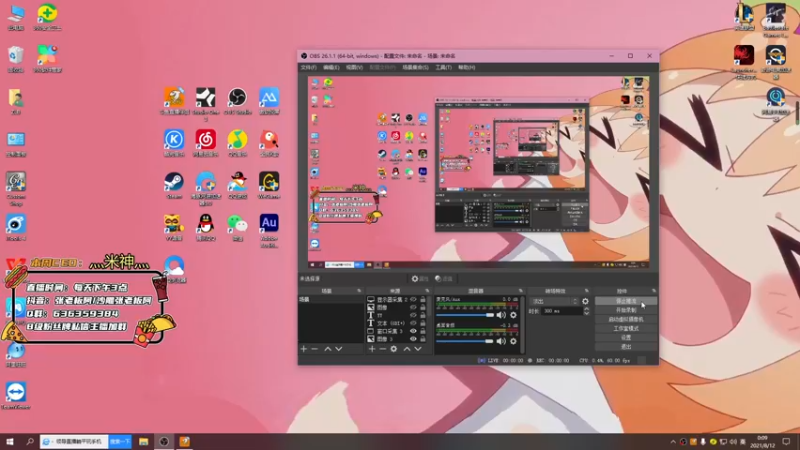Open the Adobe Audition desktop icon
Viewport: 800px width, 450px height.
click(269, 230)
